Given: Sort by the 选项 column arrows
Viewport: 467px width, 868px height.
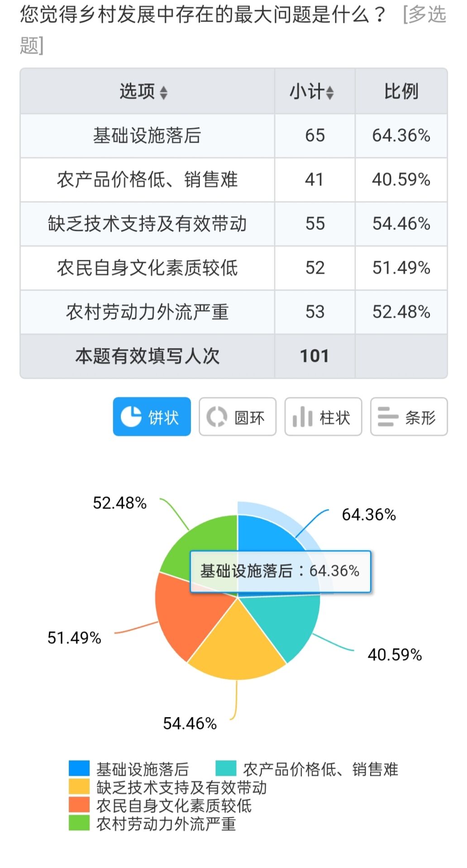Looking at the screenshot, I should 164,93.
